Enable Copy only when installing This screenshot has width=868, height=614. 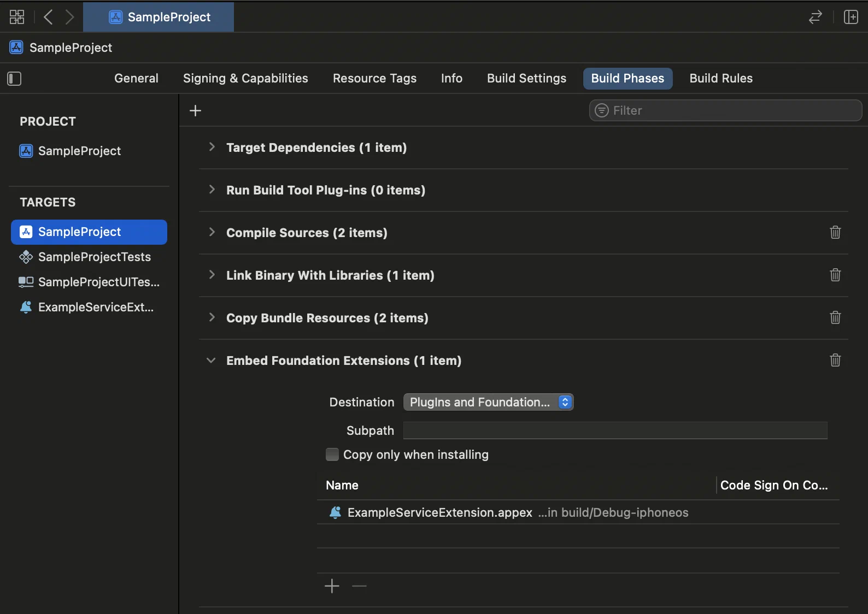(x=332, y=454)
